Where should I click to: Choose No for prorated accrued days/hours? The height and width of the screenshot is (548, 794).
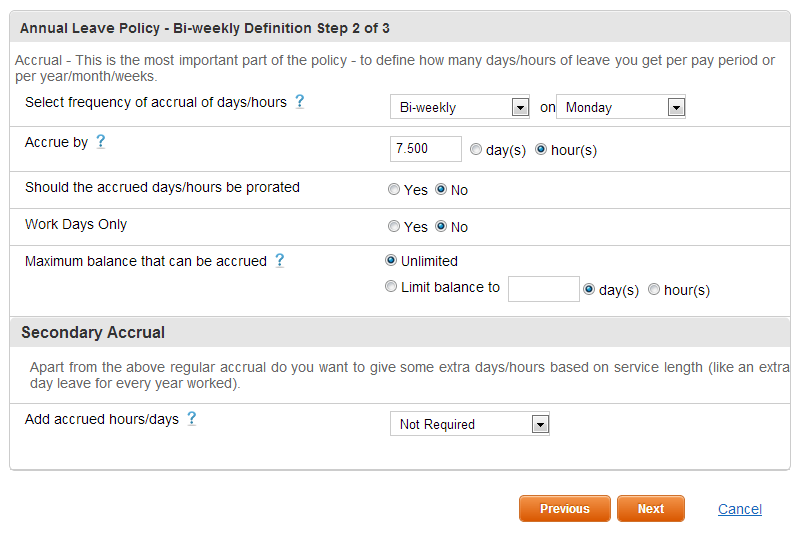[441, 189]
